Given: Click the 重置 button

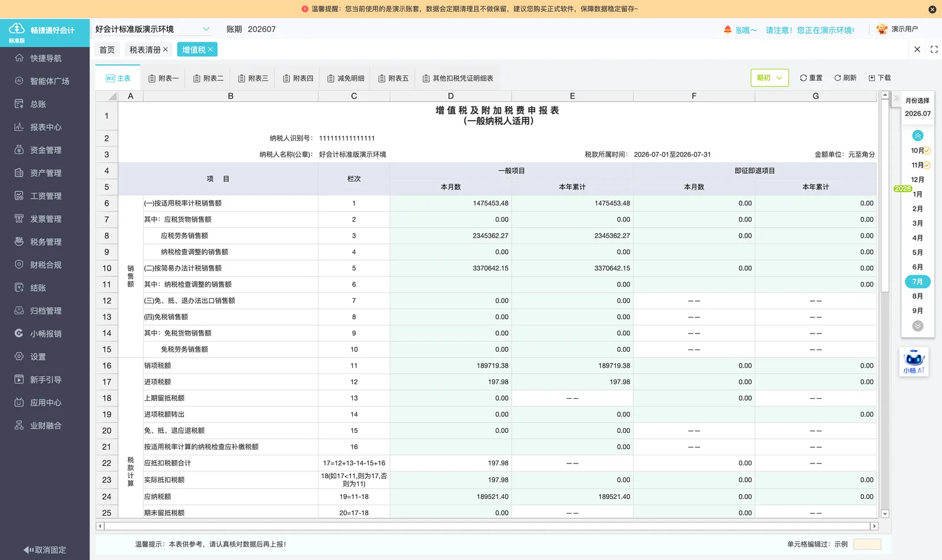Looking at the screenshot, I should 811,78.
